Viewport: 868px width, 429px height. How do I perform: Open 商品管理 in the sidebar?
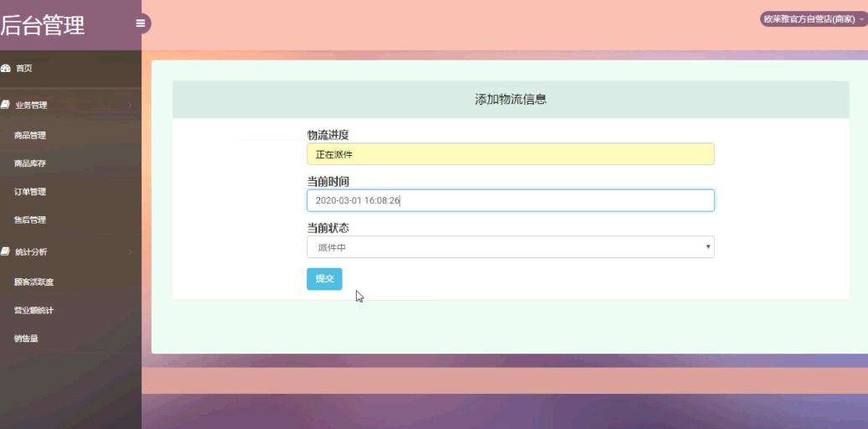click(x=30, y=136)
